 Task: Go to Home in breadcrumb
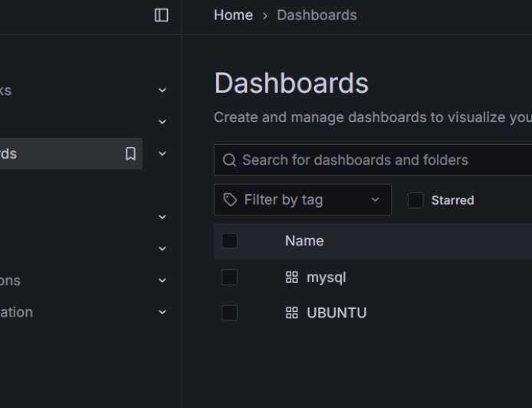(x=234, y=15)
